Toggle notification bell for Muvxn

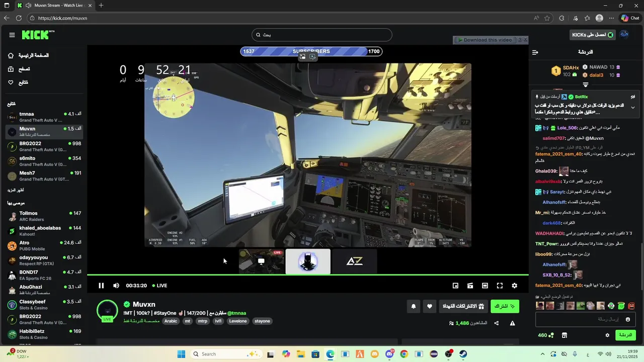pos(414,306)
